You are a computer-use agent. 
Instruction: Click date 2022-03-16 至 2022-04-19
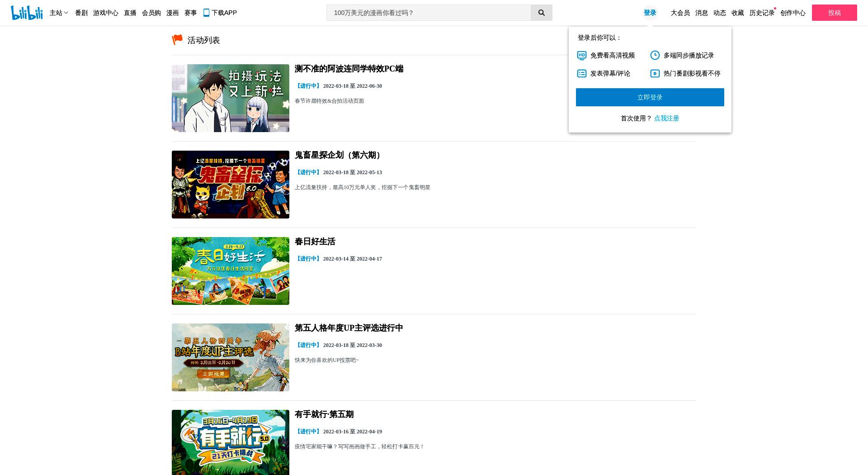point(353,432)
